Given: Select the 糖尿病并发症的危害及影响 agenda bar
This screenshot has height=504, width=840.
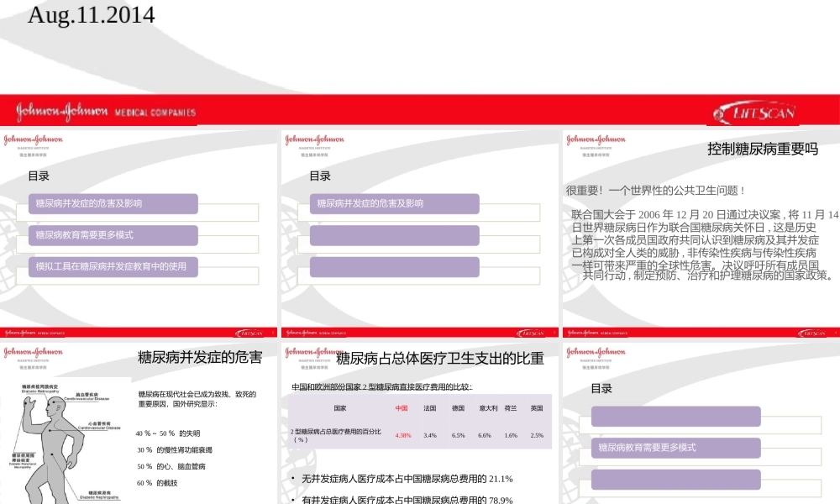Looking at the screenshot, I should [112, 203].
